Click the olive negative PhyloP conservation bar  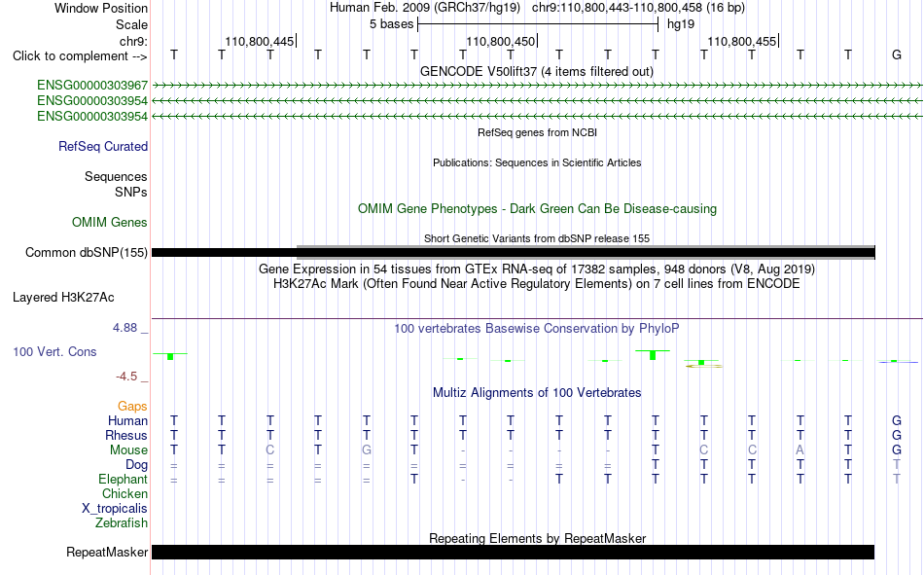click(x=703, y=366)
